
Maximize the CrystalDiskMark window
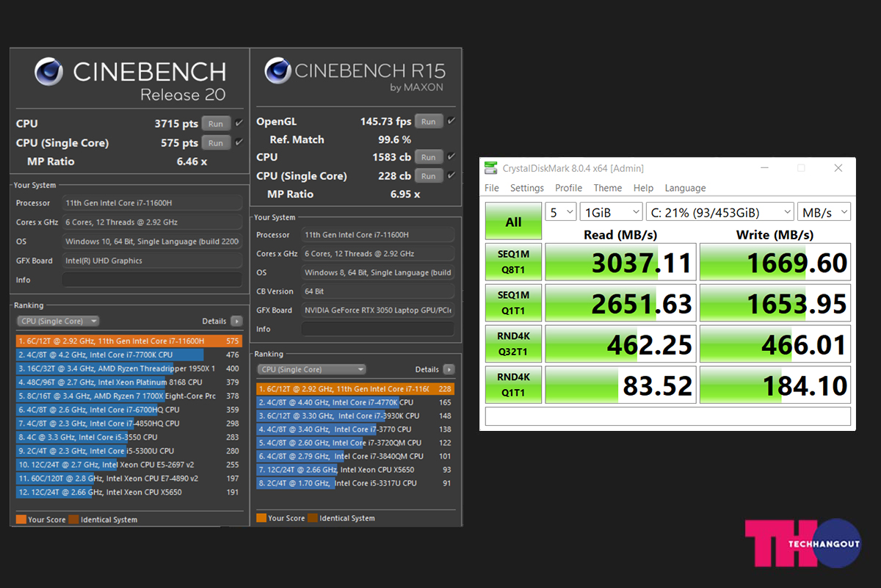pyautogui.click(x=801, y=168)
